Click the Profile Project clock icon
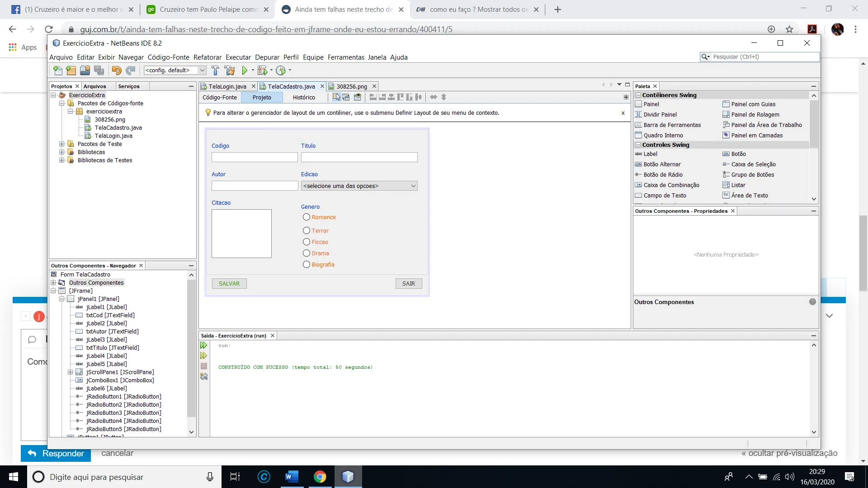Viewport: 868px width, 488px height. pyautogui.click(x=281, y=70)
